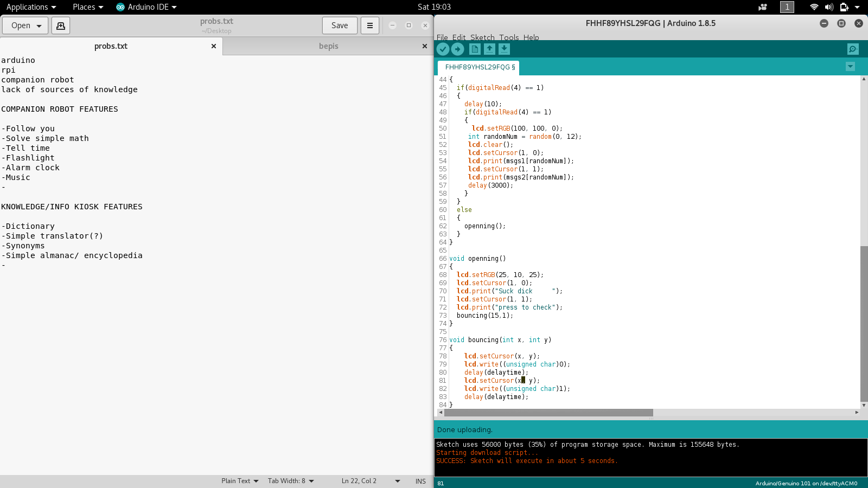Click the "lcd.clear();" code line
The height and width of the screenshot is (488, 868).
(x=490, y=145)
